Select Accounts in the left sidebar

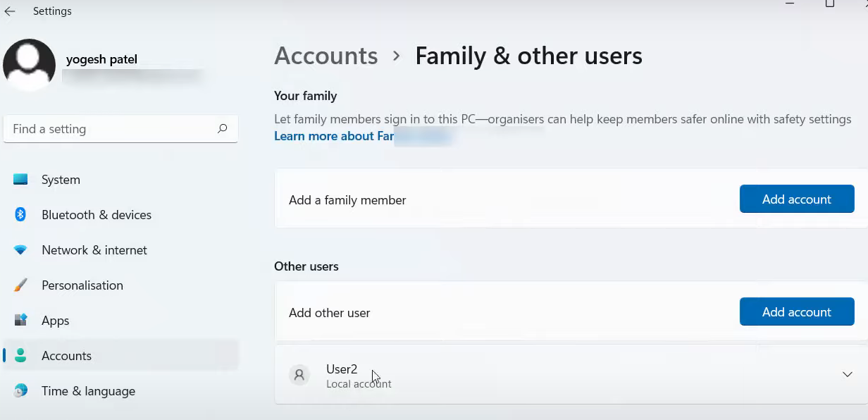pos(66,356)
